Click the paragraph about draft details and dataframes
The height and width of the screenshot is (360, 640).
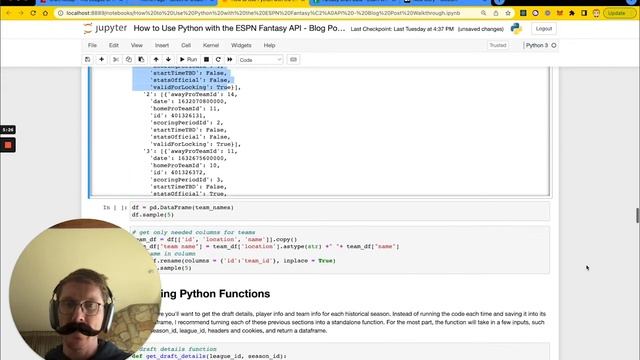351,322
